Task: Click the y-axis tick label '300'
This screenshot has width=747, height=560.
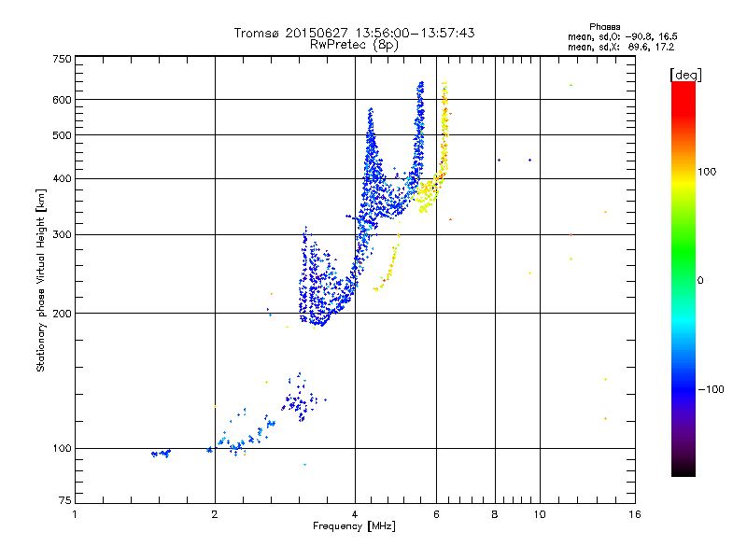Action: click(x=62, y=235)
